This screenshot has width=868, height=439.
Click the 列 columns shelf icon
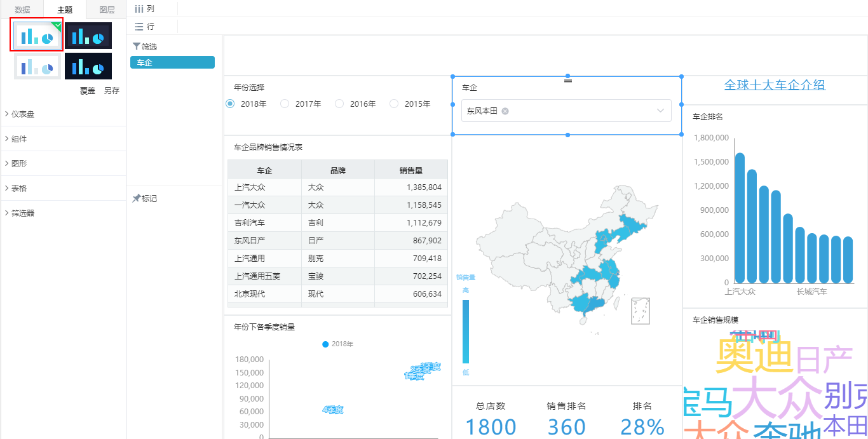coord(139,9)
